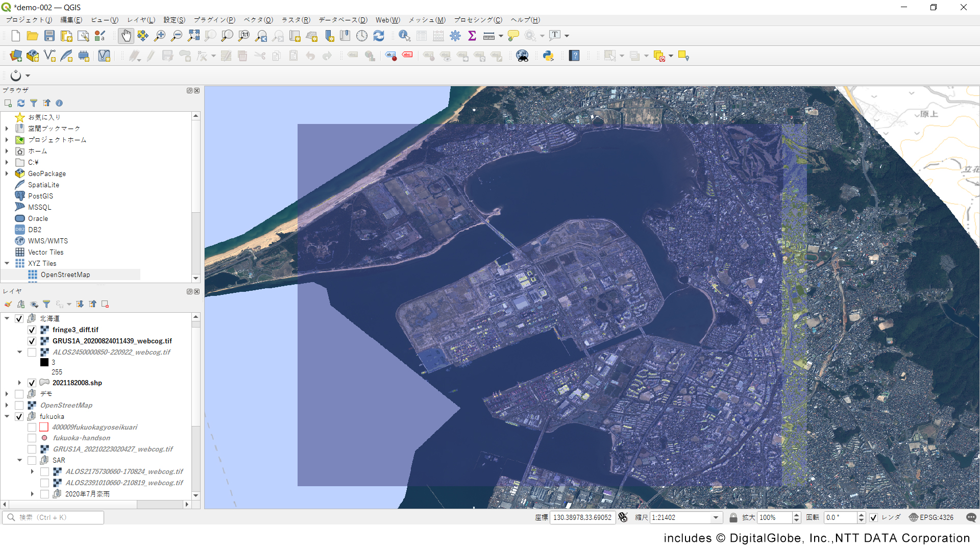Click the black swatch under ALOS2450000850 layer

(44, 362)
